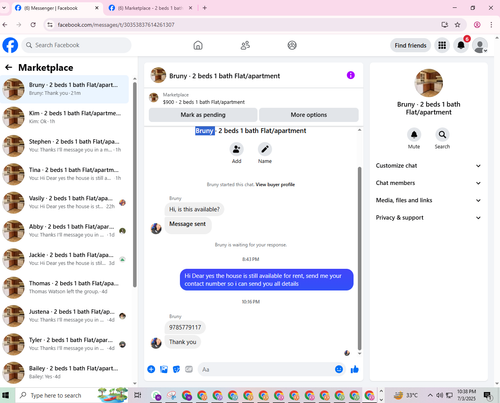Bookmark this page with the star icon
500x403 pixels.
coord(458,25)
